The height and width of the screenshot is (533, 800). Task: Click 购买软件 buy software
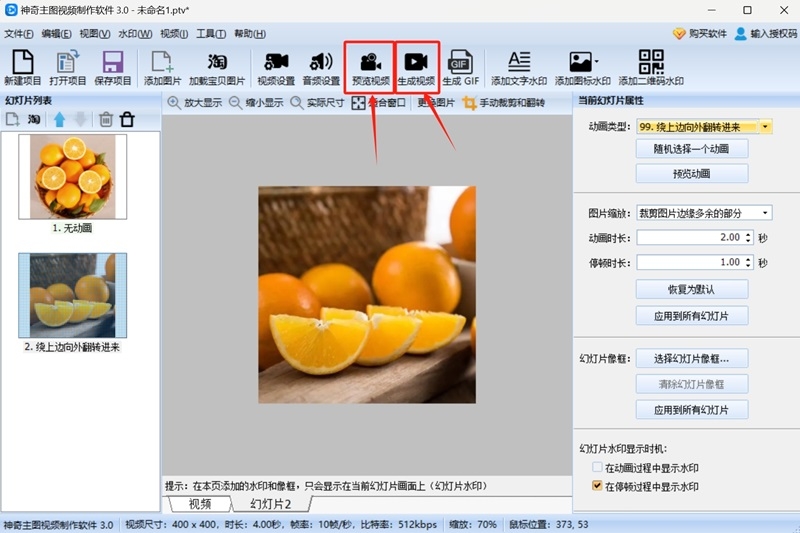click(x=699, y=34)
